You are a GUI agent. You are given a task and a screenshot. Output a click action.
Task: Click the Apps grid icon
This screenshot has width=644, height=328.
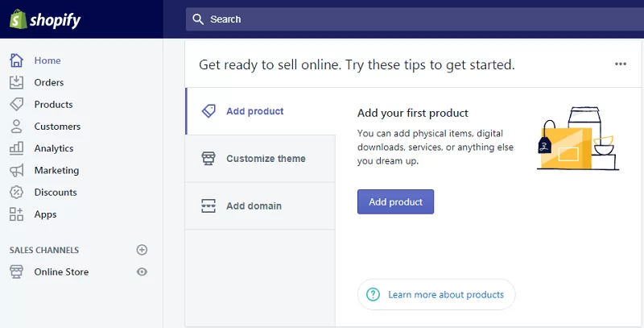16,214
